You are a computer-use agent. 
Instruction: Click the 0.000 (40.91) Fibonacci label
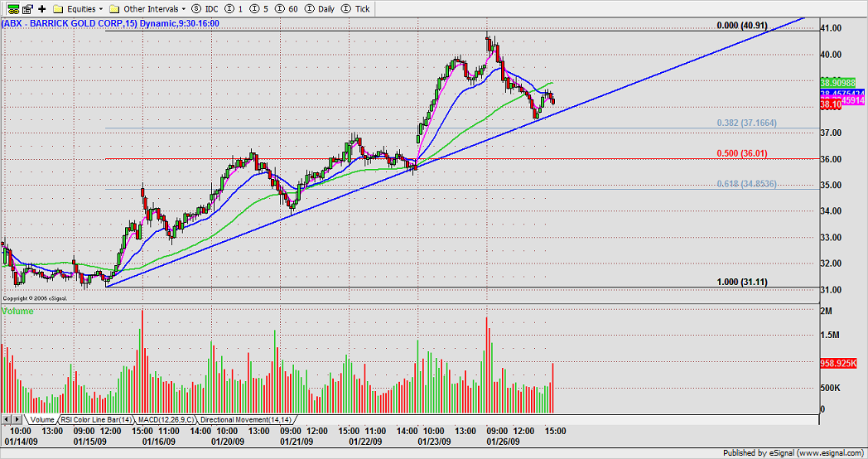tap(742, 26)
